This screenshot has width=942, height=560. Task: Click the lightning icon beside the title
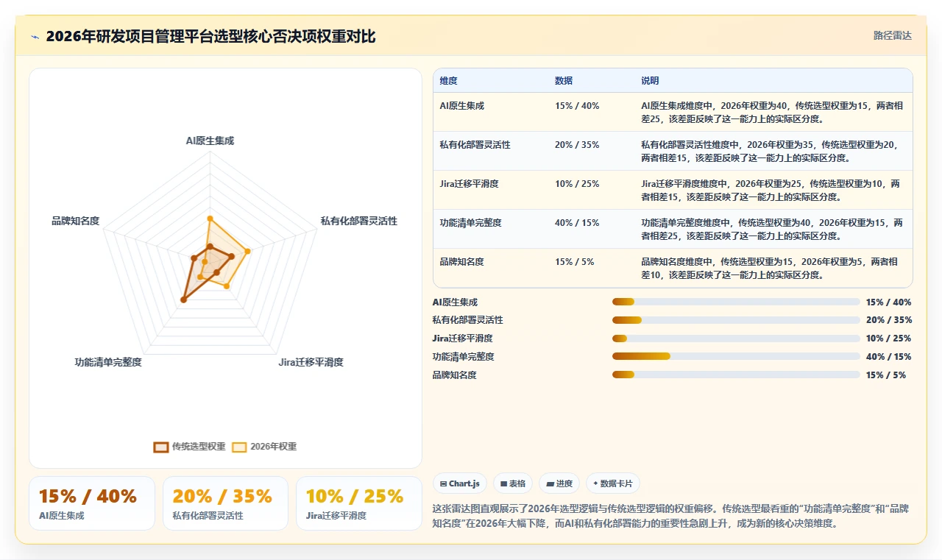35,37
